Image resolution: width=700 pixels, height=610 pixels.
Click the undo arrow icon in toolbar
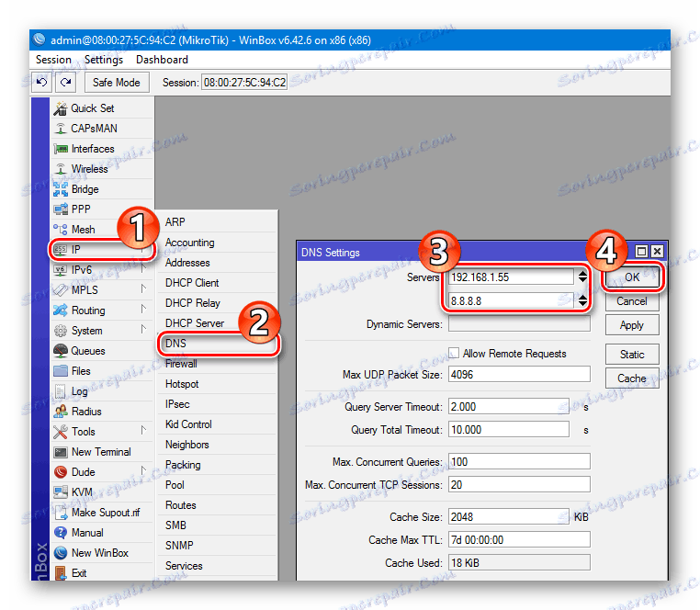[x=42, y=82]
